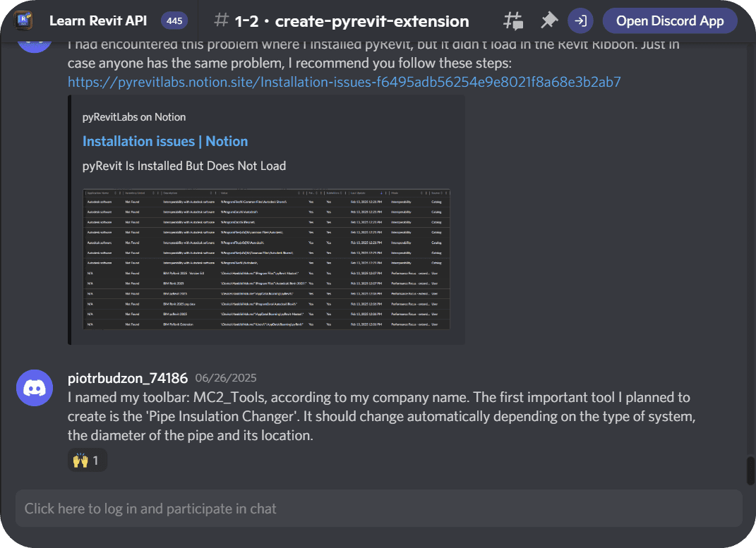The width and height of the screenshot is (756, 548).
Task: Click the channel hashtag icon
Action: click(x=222, y=20)
